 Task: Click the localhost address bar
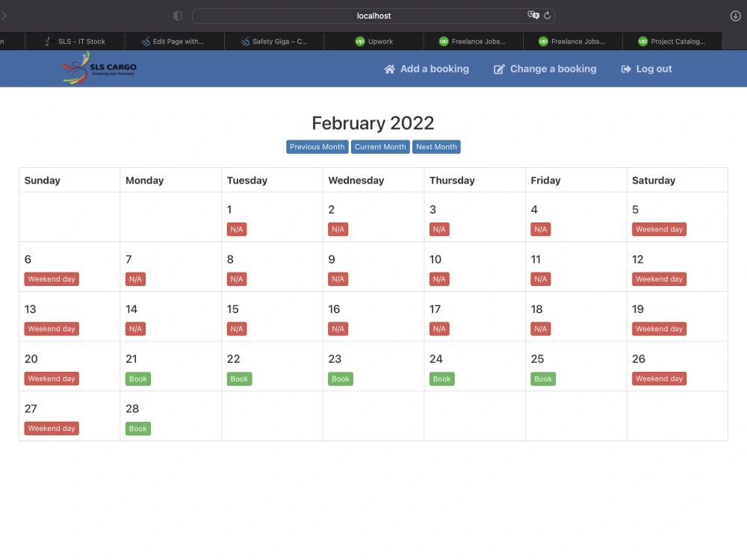coord(373,16)
